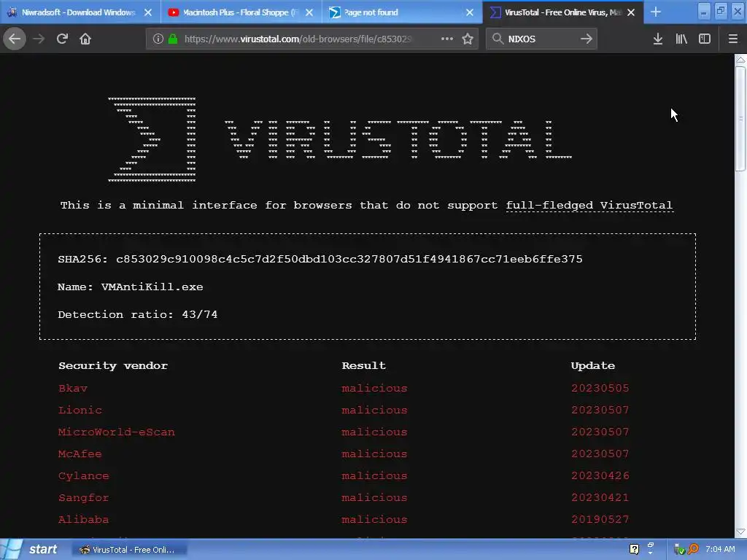
Task: Click the Security vendor column header
Action: (113, 366)
